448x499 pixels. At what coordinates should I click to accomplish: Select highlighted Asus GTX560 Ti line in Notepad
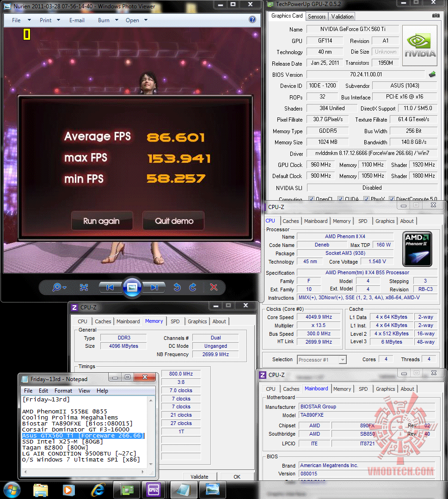[x=83, y=435]
